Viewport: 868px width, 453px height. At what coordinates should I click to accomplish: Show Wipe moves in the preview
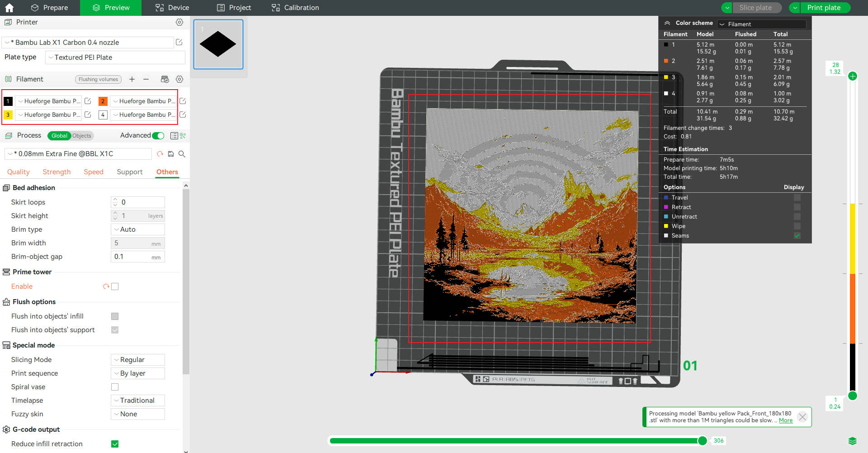(x=797, y=226)
